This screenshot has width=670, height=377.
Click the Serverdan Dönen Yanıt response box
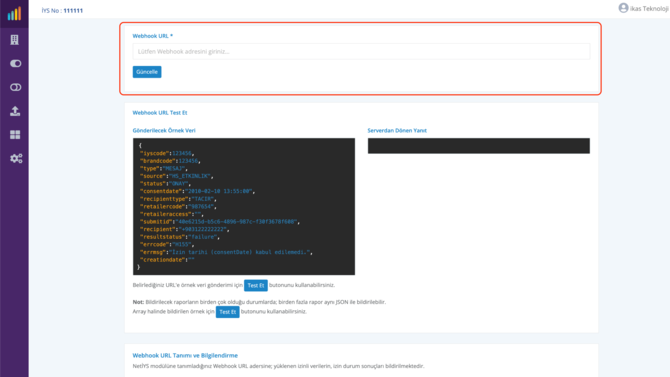[479, 146]
